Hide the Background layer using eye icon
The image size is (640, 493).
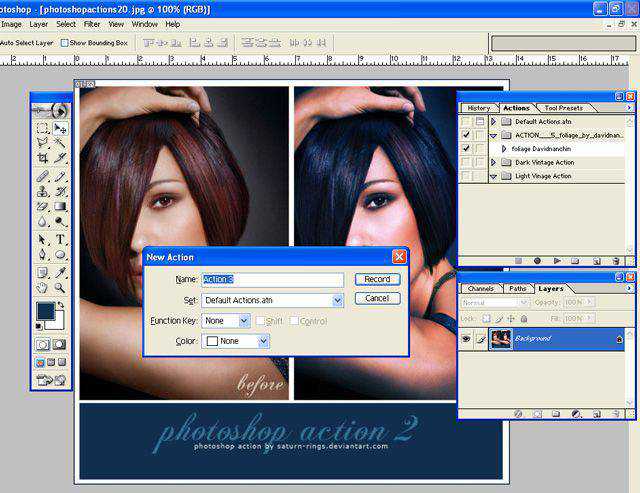(466, 340)
